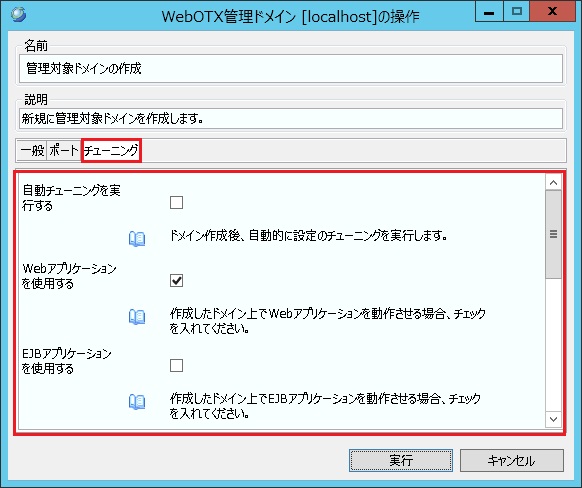Click the label EJBアプリケーションを使用する

66,361
